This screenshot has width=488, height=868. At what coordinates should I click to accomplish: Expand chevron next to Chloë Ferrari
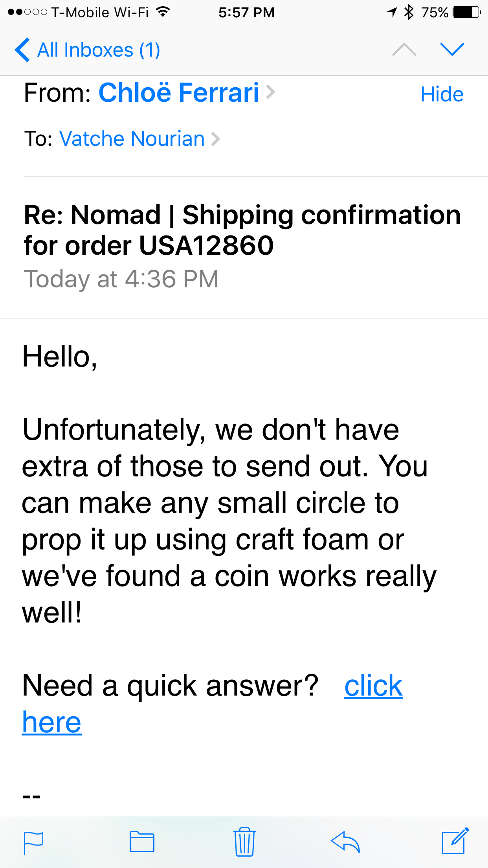[x=270, y=92]
